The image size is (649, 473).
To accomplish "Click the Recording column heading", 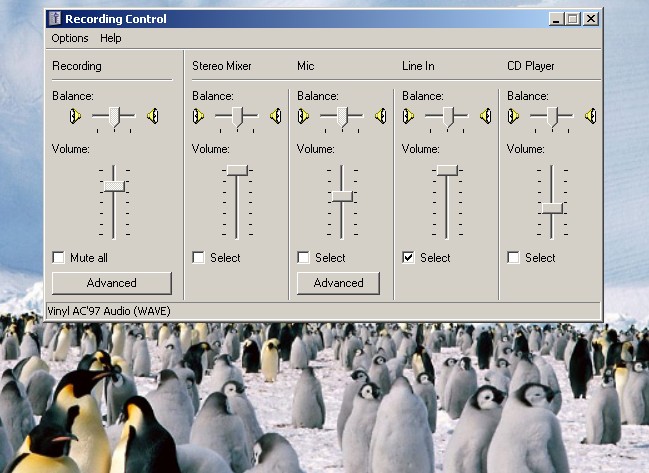I will pos(77,66).
